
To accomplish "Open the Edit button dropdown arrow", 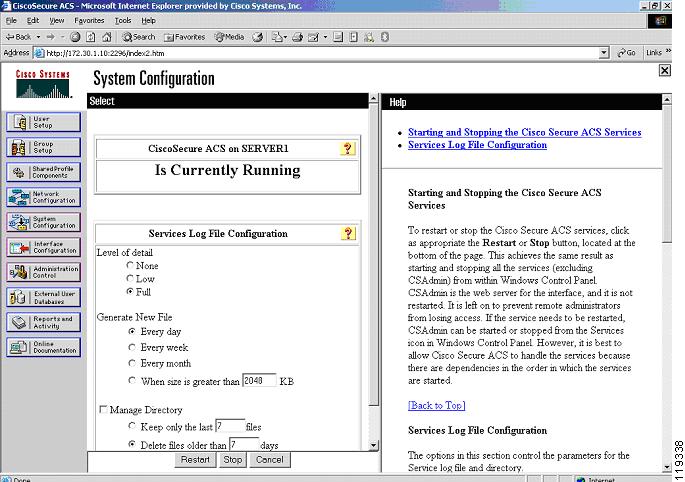I will click(x=325, y=37).
